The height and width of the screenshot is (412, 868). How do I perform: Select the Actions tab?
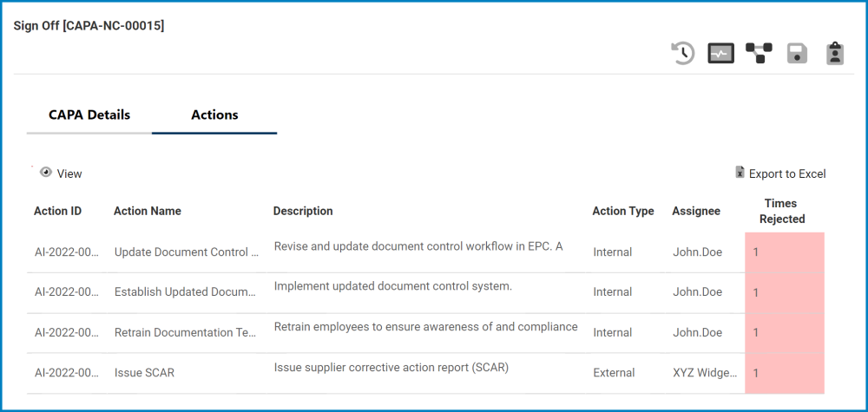[214, 114]
